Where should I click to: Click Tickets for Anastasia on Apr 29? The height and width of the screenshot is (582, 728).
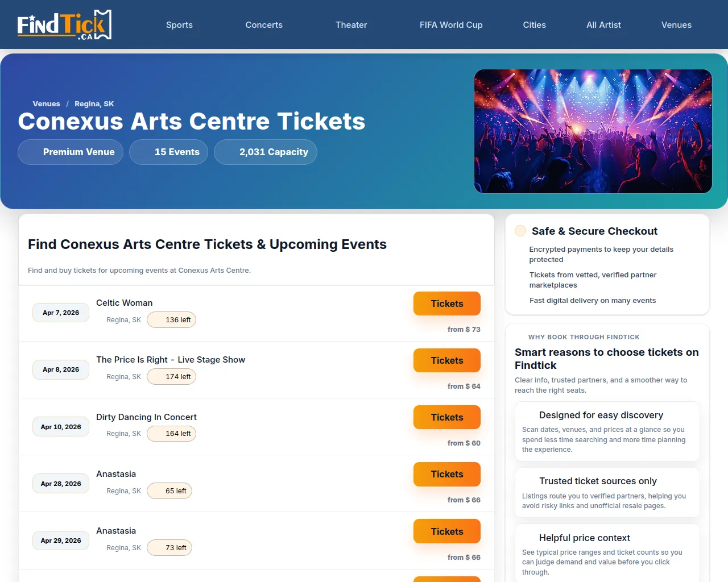point(446,531)
